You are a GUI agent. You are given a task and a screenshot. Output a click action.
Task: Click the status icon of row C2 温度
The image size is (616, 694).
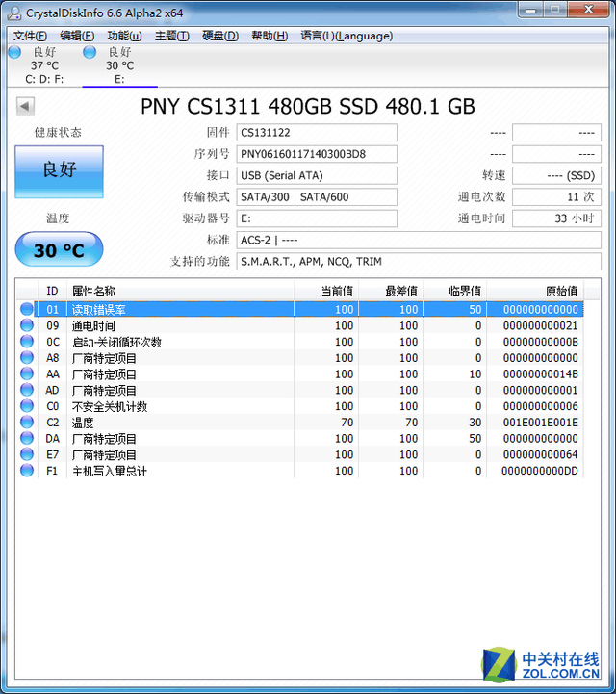(x=27, y=422)
